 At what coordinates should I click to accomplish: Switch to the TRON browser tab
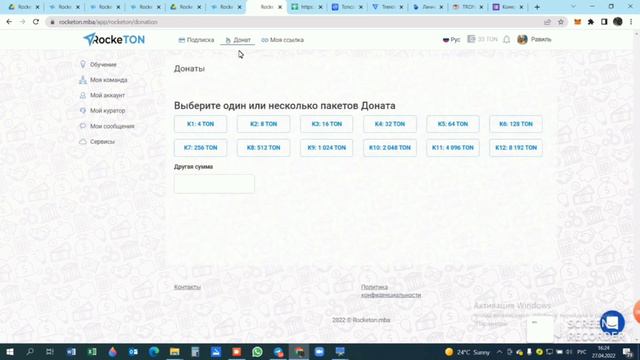click(x=468, y=7)
